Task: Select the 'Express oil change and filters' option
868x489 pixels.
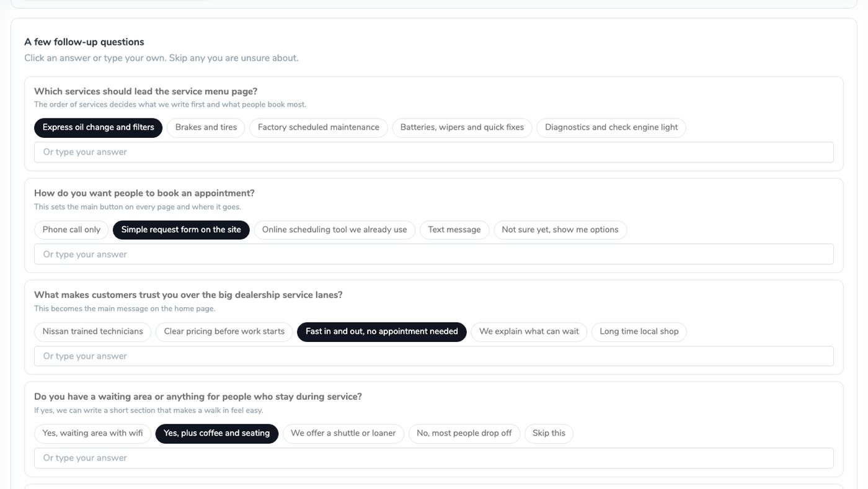Action: click(98, 128)
